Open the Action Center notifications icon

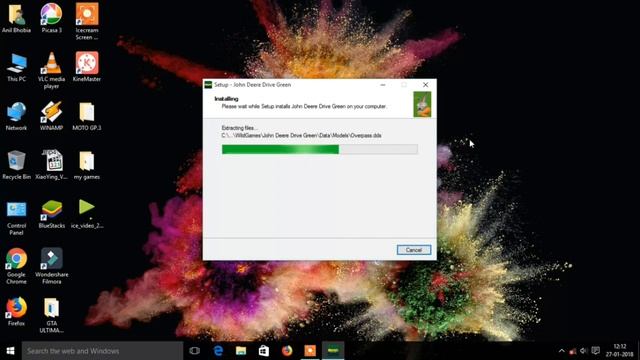(x=596, y=351)
